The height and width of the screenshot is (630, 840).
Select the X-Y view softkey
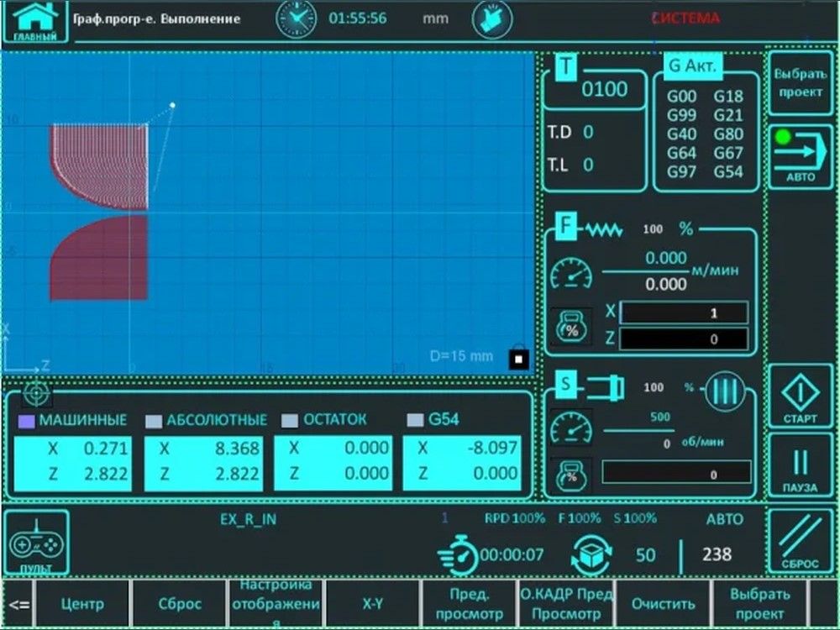point(371,604)
